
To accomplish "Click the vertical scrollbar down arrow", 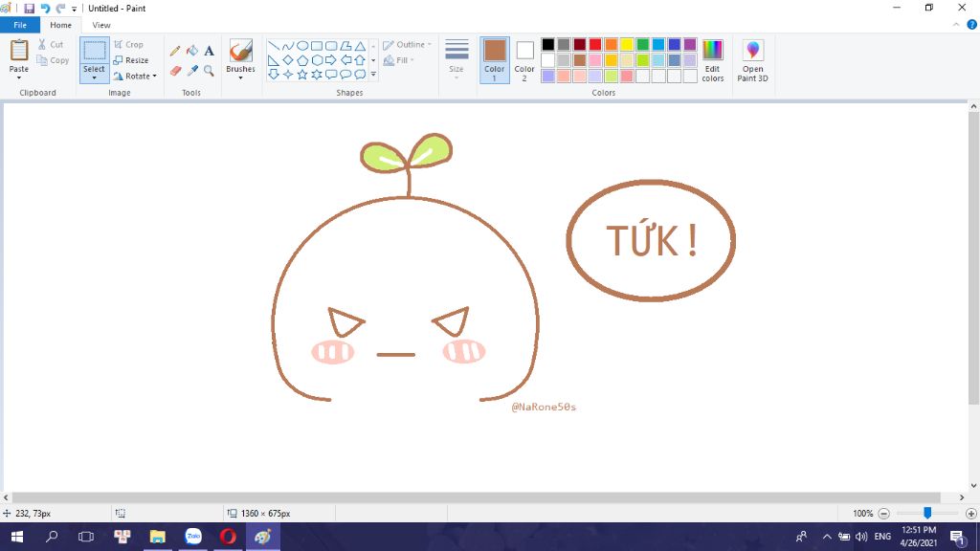I will [973, 485].
